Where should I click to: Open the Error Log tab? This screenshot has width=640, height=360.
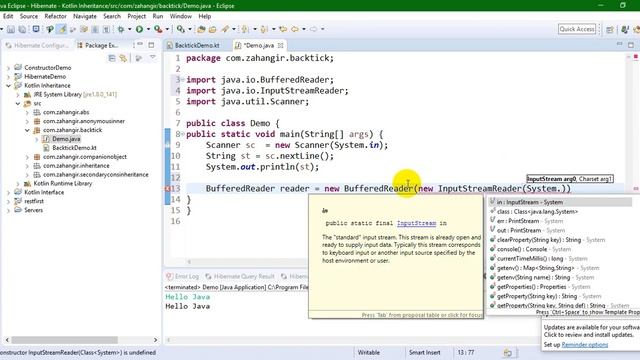pyautogui.click(x=183, y=276)
